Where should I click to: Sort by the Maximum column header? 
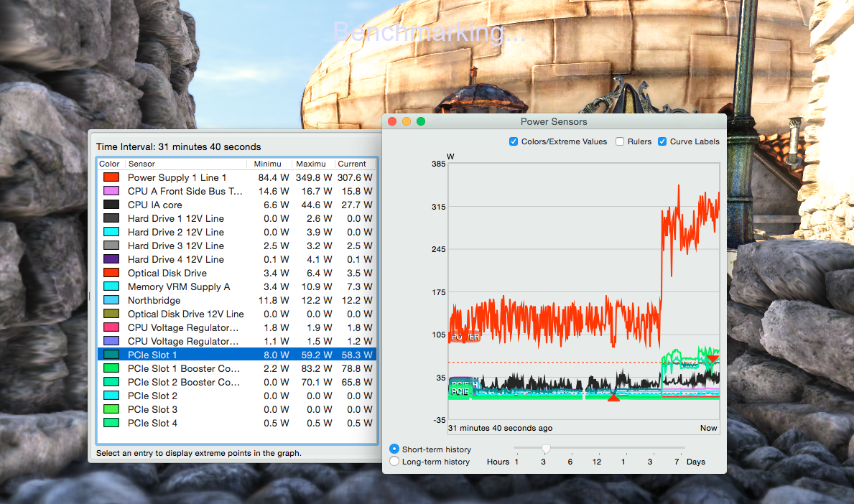312,164
